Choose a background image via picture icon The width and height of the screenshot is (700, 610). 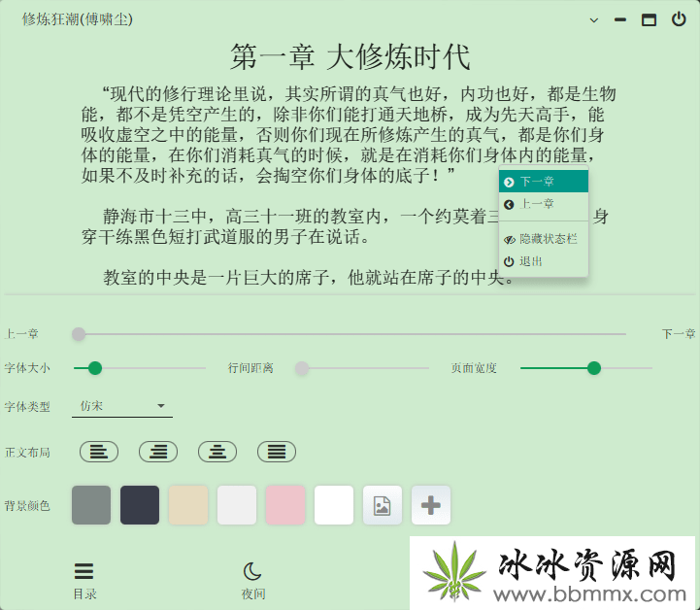pyautogui.click(x=383, y=505)
